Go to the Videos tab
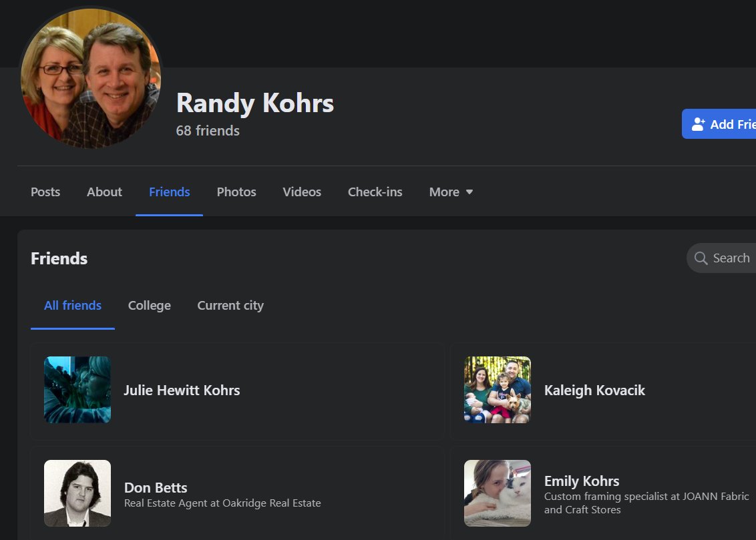 (302, 192)
